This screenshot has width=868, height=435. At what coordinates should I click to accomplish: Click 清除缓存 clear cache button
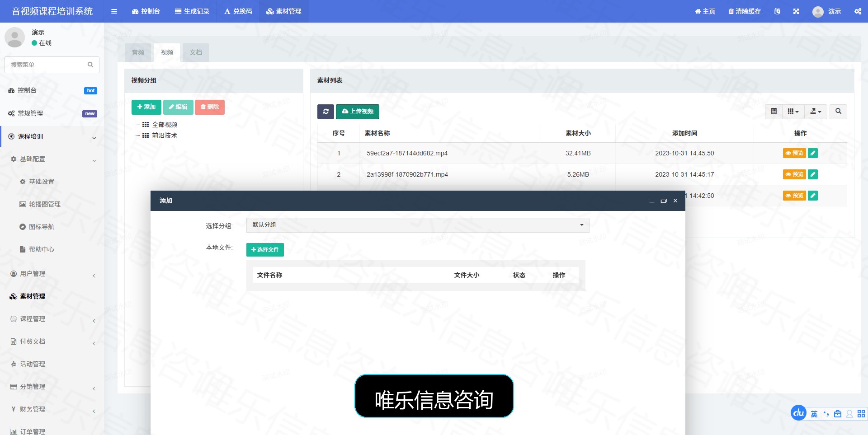pyautogui.click(x=745, y=11)
